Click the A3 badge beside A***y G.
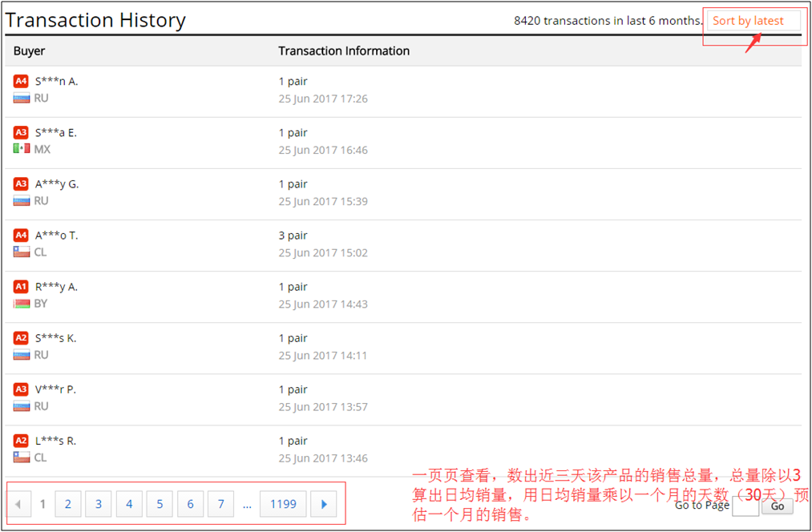 pos(21,183)
